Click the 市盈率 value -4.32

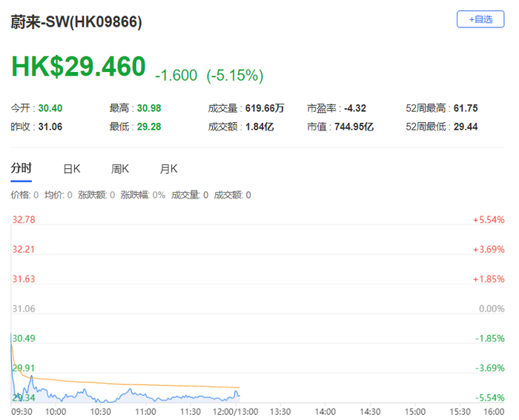(355, 108)
